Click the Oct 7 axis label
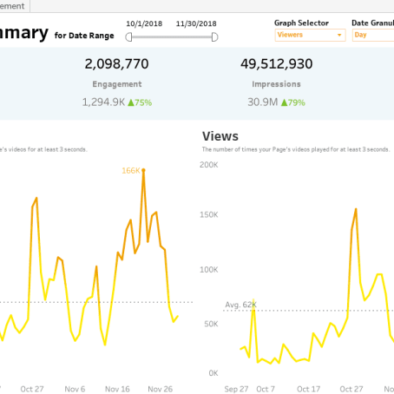The image size is (394, 394). click(266, 389)
